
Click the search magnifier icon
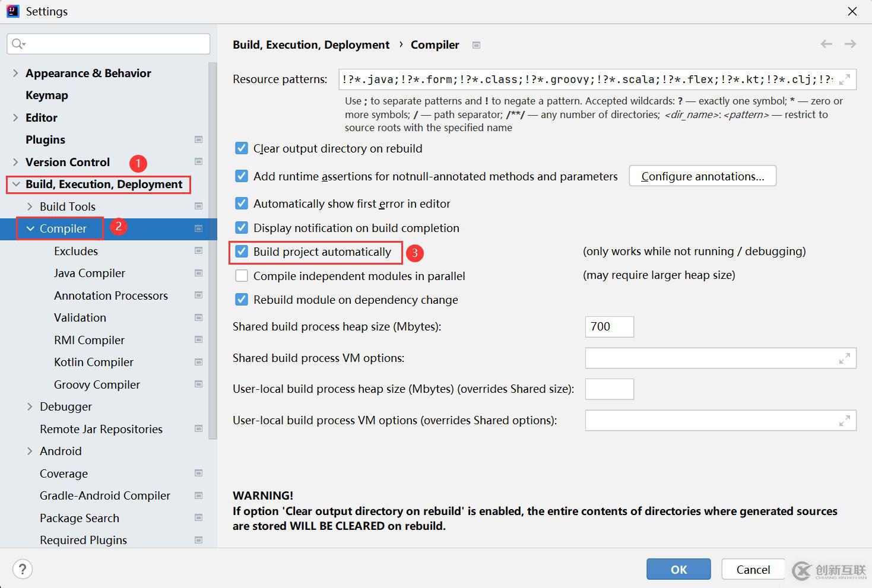click(18, 44)
